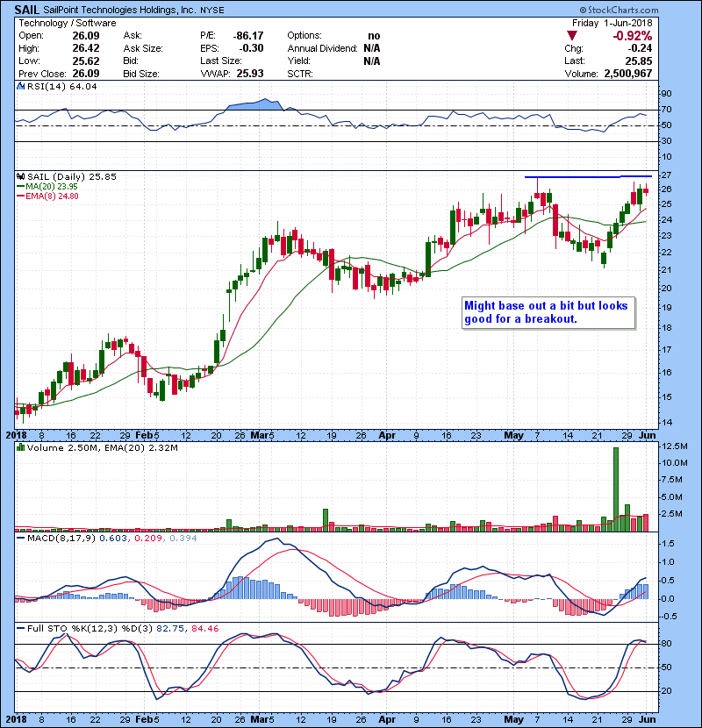
Task: Click the shaded overbought RSI area above 70
Action: point(254,105)
